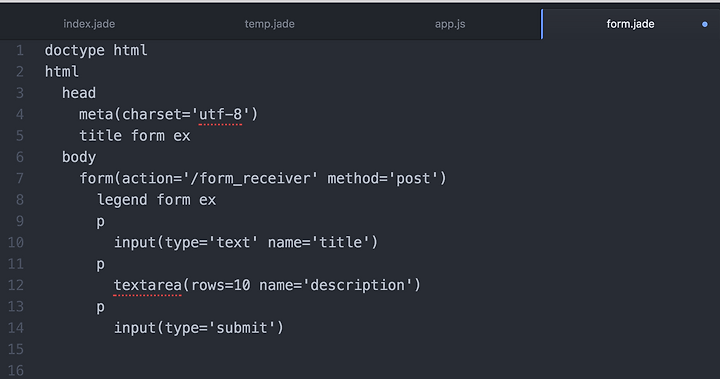Click the 'body' tag on line 6
The width and height of the screenshot is (720, 379).
(x=79, y=157)
